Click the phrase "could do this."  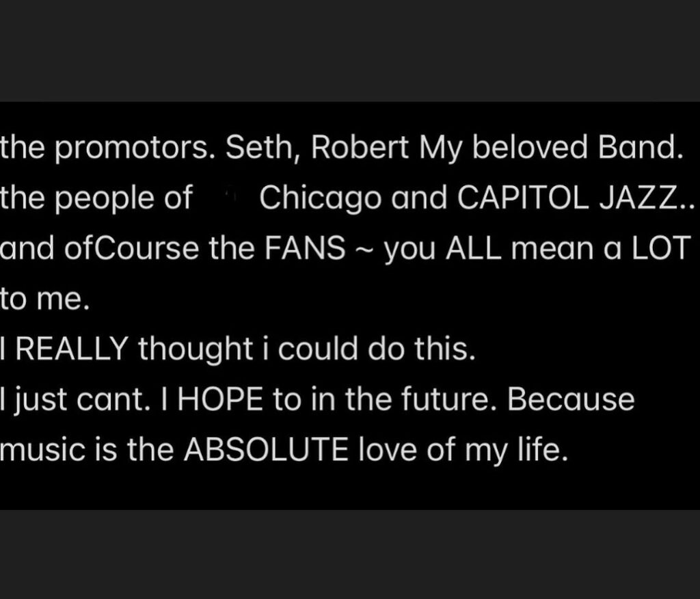377,349
